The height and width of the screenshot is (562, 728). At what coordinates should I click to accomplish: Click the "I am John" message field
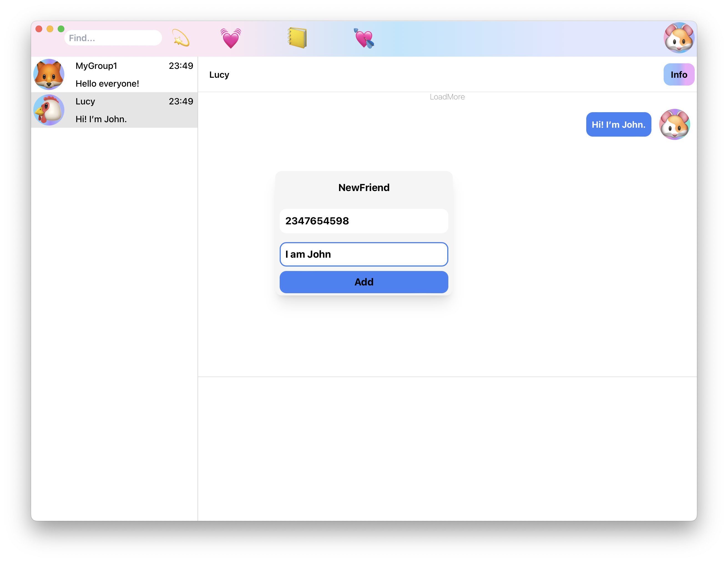364,254
